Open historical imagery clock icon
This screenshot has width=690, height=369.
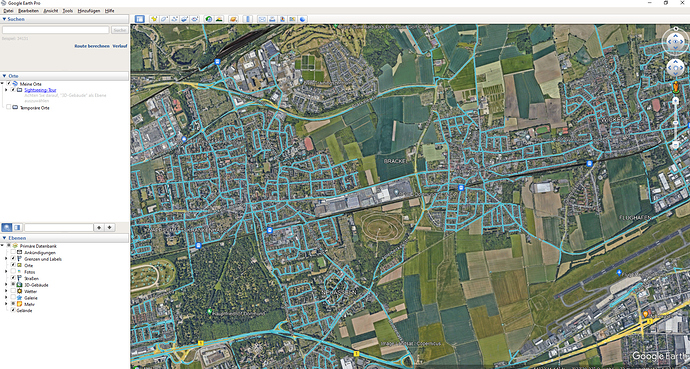coord(209,19)
